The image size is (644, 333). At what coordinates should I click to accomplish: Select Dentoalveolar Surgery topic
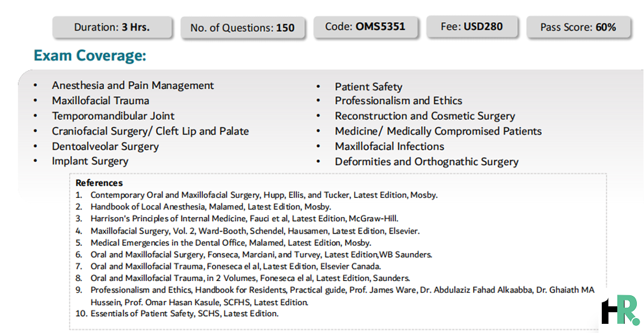click(105, 146)
